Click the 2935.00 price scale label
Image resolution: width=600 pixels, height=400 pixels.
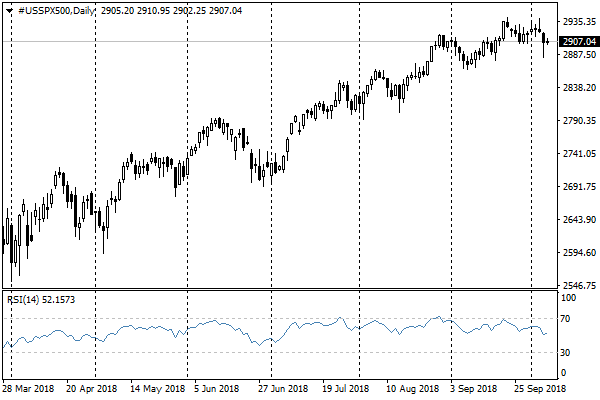click(x=579, y=21)
